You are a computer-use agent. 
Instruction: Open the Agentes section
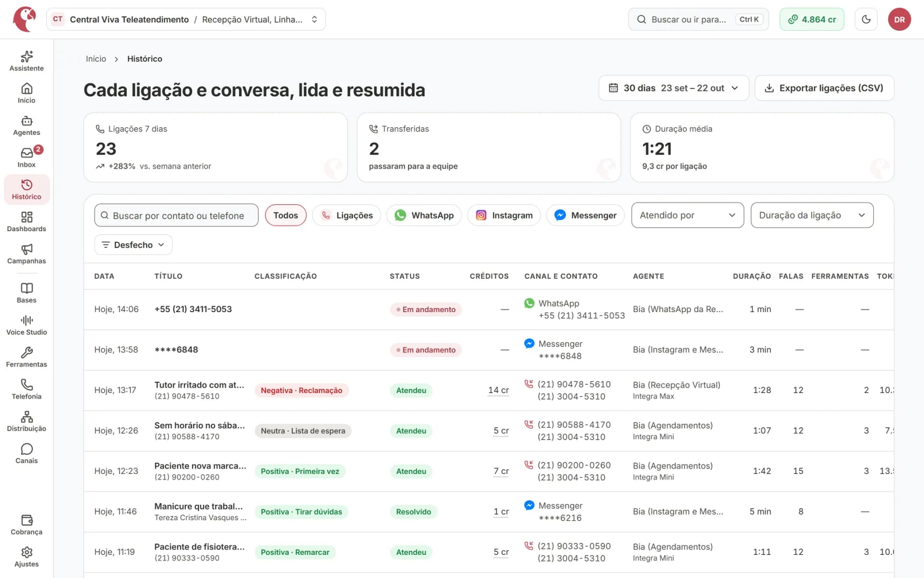pos(26,126)
